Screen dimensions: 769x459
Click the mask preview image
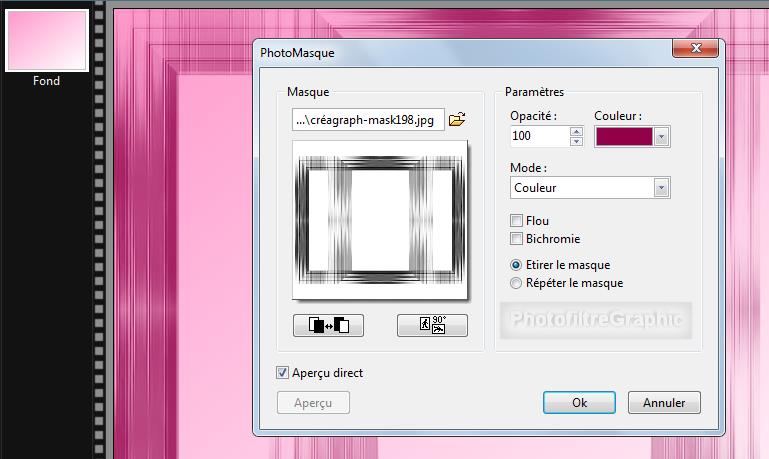click(379, 220)
